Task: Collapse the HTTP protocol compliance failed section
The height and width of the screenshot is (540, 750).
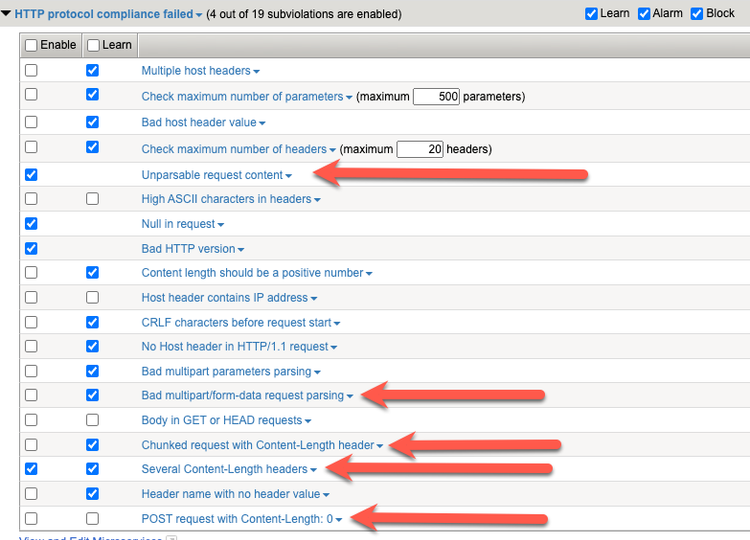Action: pyautogui.click(x=6, y=15)
